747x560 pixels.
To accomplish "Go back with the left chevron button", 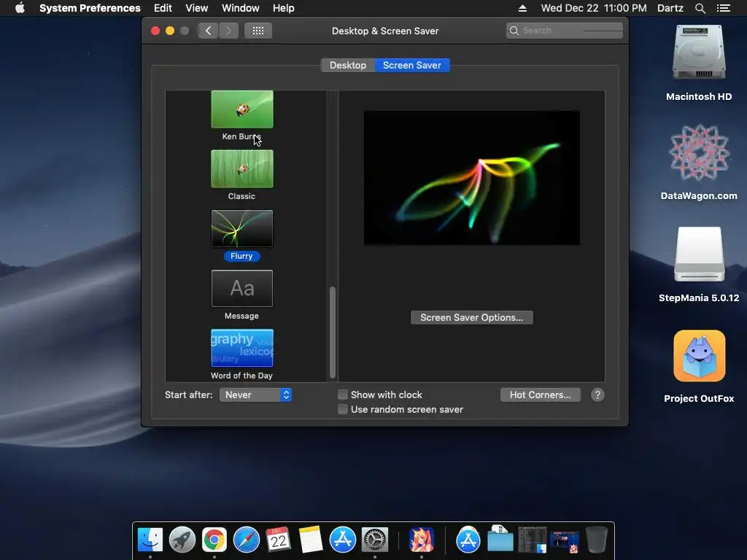I will click(208, 31).
